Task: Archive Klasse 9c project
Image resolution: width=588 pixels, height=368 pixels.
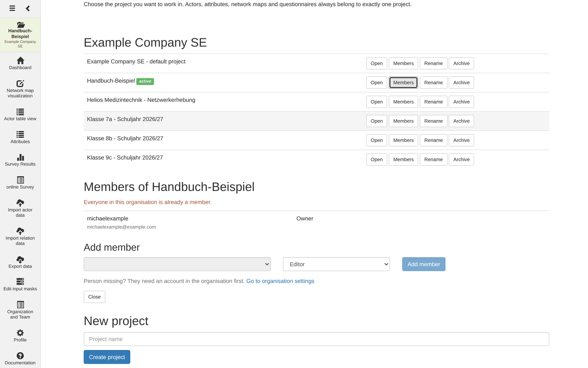Action: point(461,160)
